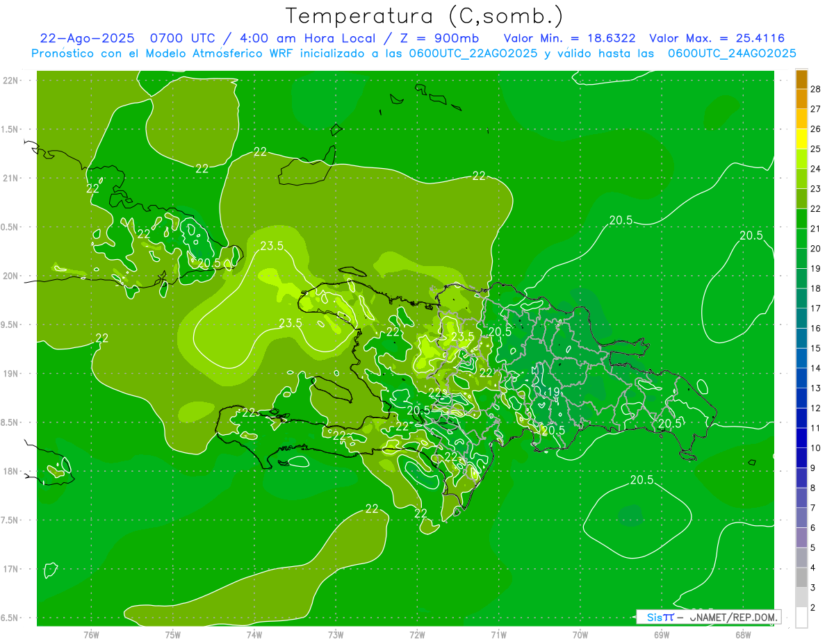This screenshot has height=644, width=834.
Task: Click the legend value label 10
Action: [815, 448]
